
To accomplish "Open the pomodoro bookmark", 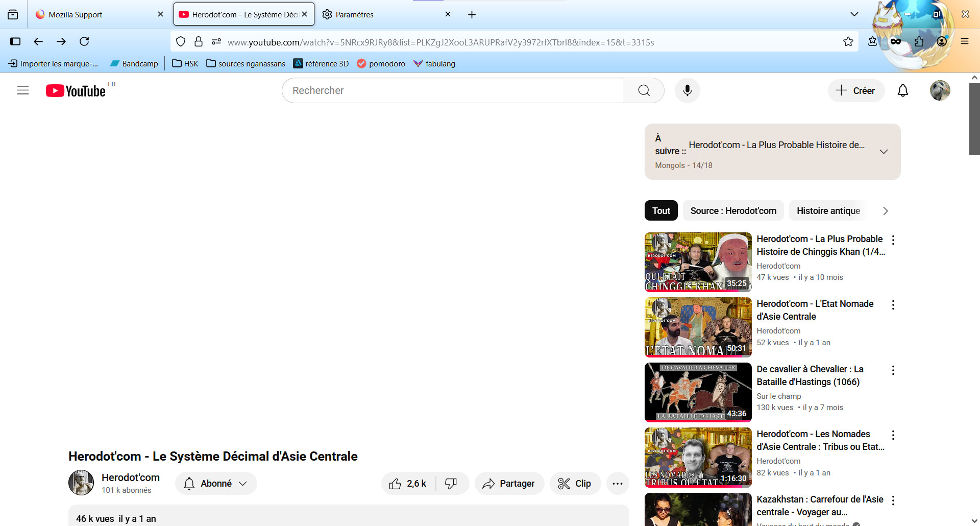I will coord(381,63).
